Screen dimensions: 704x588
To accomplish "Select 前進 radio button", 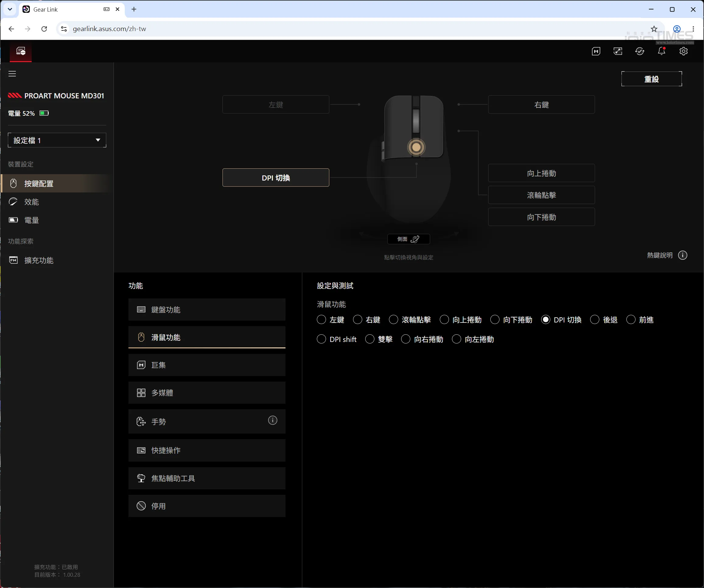I will (631, 320).
